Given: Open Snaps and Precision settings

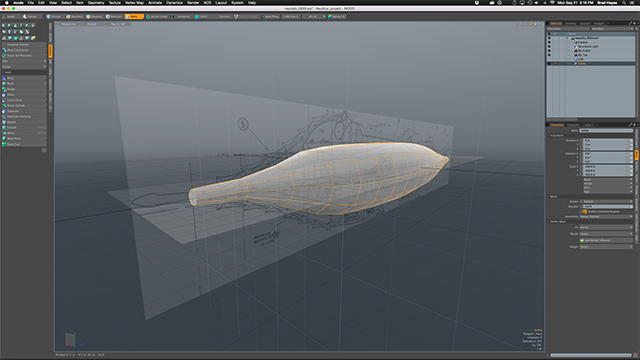Looking at the screenshot, I should tap(24, 56).
